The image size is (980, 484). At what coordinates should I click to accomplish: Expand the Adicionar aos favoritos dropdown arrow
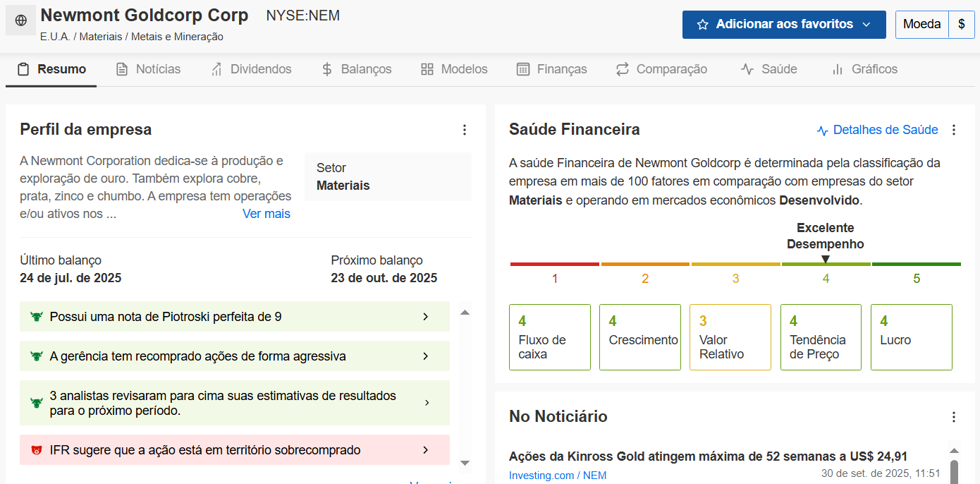[866, 25]
